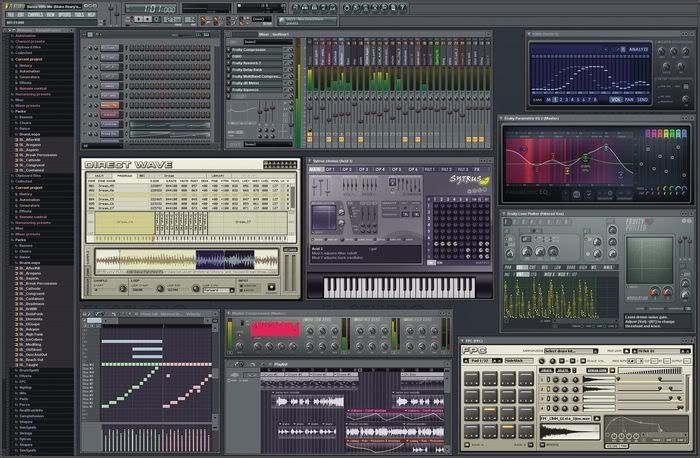Disable the Fruity Reeverb 2 effect slot
The image size is (700, 458).
pyautogui.click(x=285, y=63)
